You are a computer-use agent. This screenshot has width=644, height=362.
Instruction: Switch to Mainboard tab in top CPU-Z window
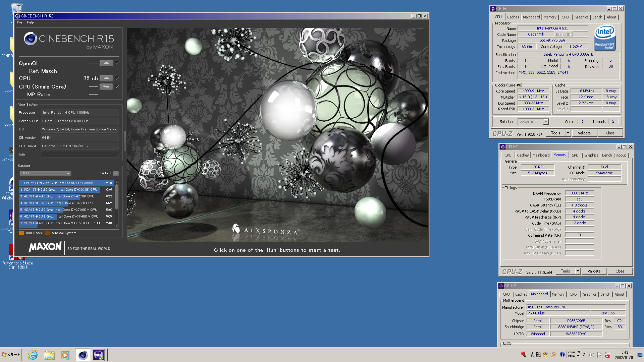pyautogui.click(x=531, y=17)
